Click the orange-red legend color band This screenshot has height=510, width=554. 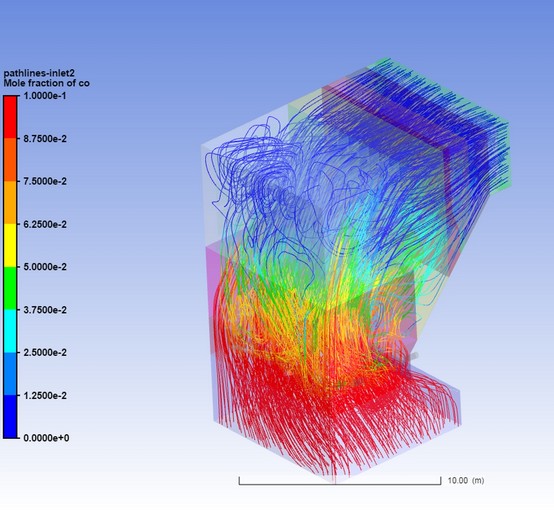10,160
